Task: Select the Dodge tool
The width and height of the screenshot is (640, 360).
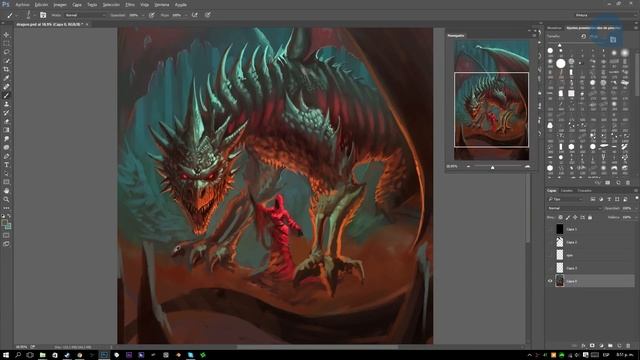Action: pos(6,147)
